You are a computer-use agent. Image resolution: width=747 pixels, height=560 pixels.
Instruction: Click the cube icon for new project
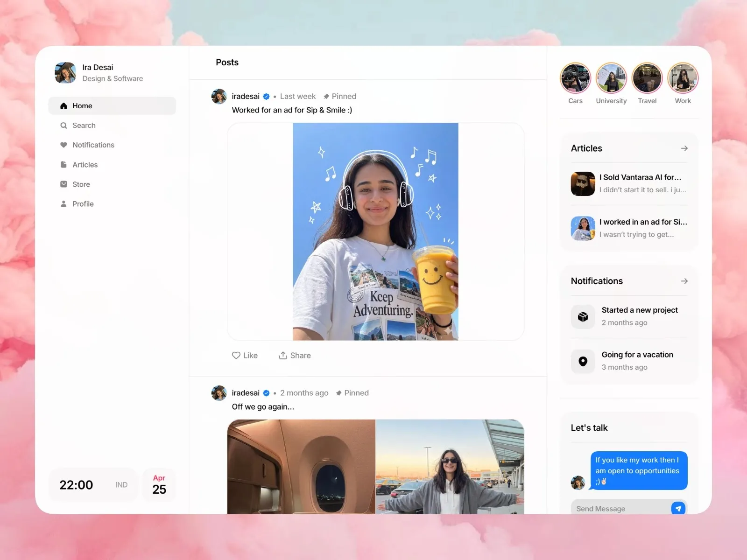point(583,317)
